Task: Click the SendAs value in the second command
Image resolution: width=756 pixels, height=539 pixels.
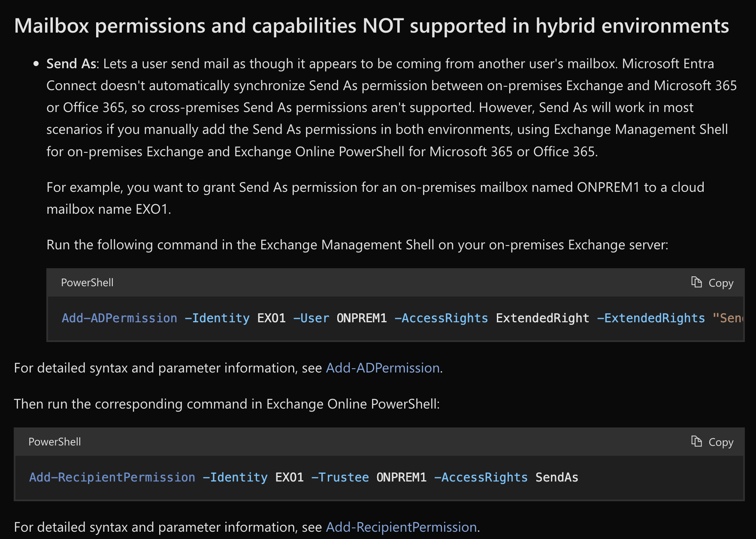Action: (x=556, y=477)
